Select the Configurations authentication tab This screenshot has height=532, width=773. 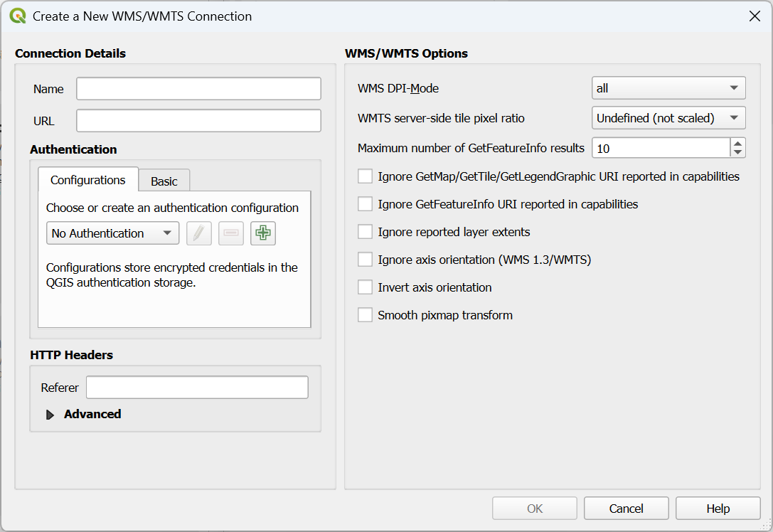click(x=87, y=180)
